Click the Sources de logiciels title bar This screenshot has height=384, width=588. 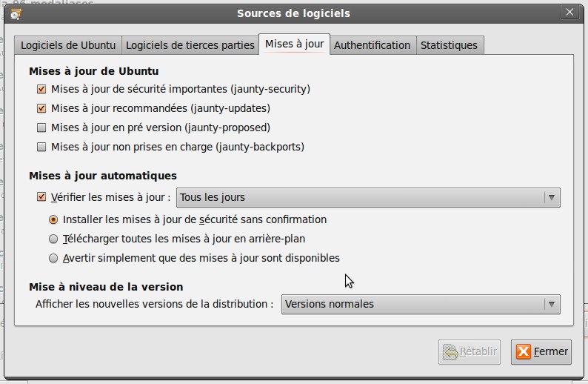293,13
